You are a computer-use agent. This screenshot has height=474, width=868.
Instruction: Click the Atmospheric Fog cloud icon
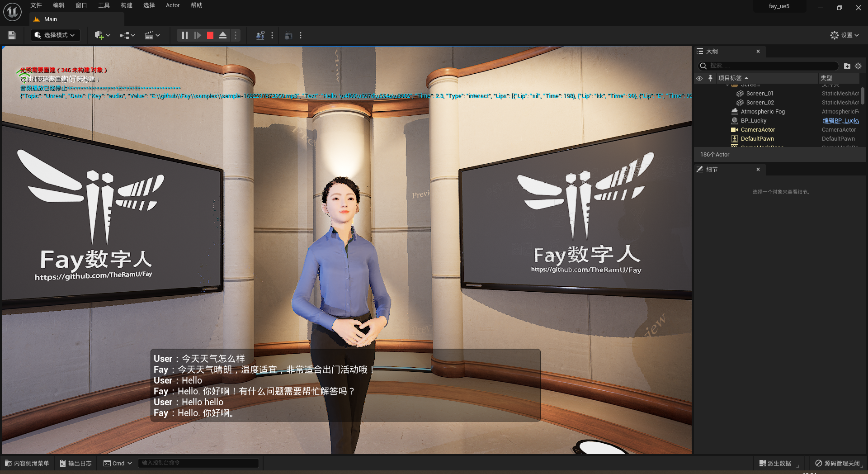(735, 112)
